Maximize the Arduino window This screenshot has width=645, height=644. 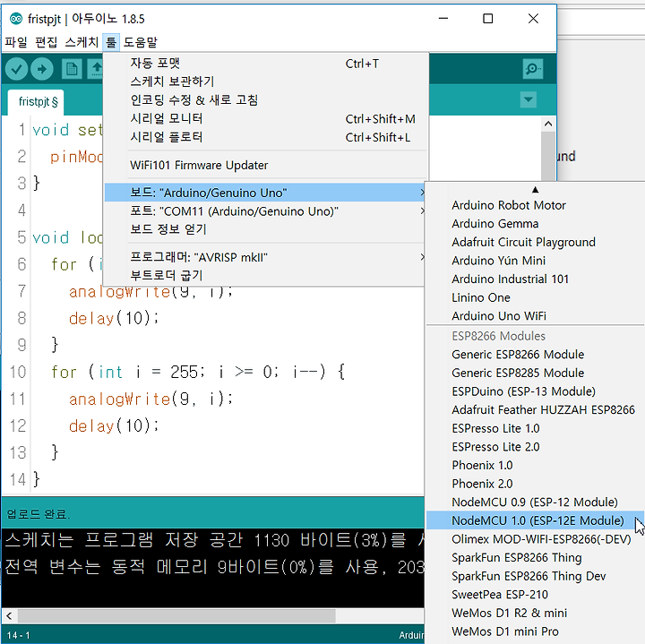point(488,19)
